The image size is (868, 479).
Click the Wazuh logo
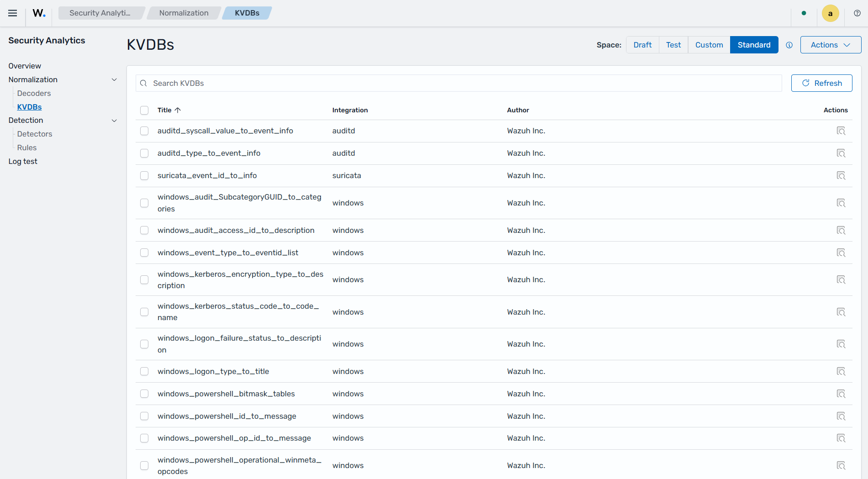click(39, 13)
